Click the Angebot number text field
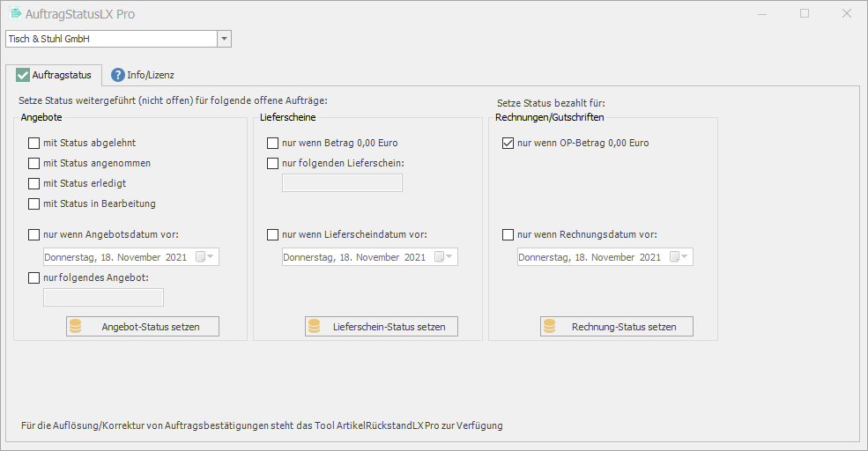This screenshot has height=451, width=868. (x=103, y=298)
